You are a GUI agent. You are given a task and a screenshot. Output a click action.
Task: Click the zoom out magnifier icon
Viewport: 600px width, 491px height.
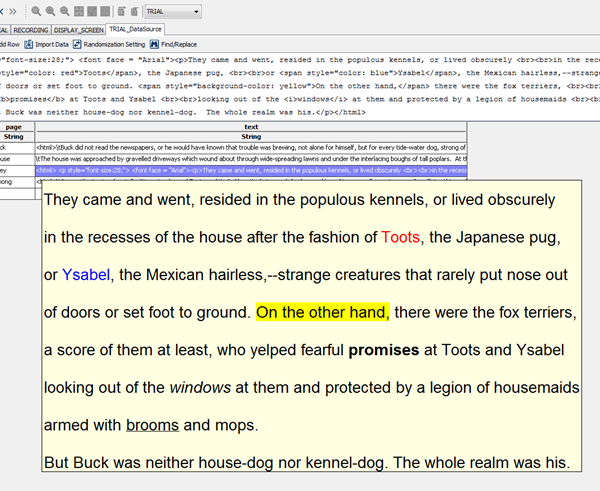[64, 11]
